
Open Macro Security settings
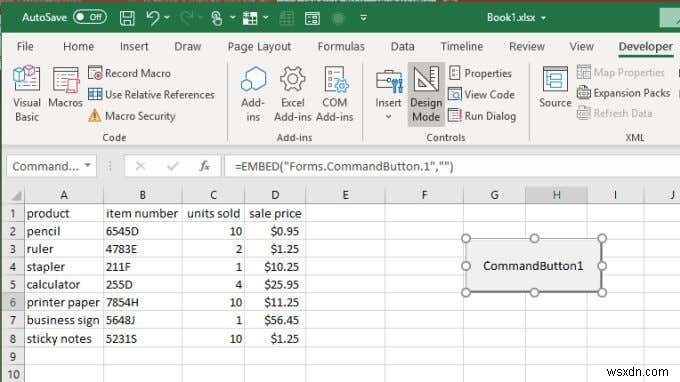[x=131, y=116]
